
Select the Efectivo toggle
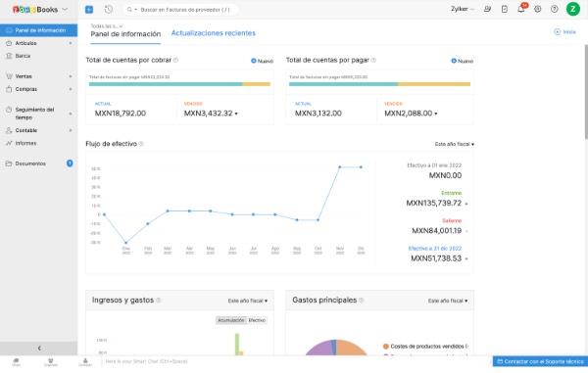(x=257, y=320)
